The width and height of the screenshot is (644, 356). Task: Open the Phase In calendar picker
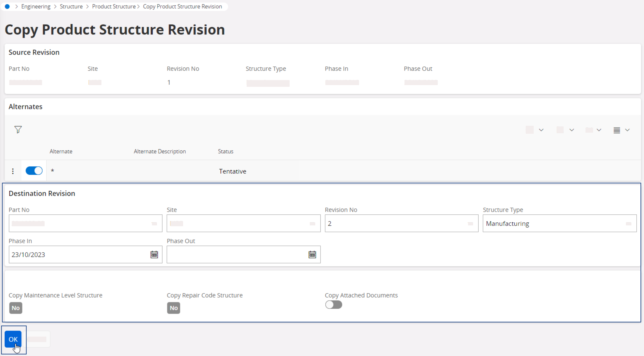[x=154, y=254]
